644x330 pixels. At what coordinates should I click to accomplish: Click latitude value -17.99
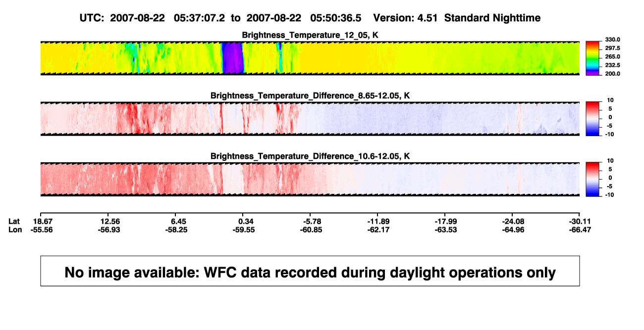(445, 221)
